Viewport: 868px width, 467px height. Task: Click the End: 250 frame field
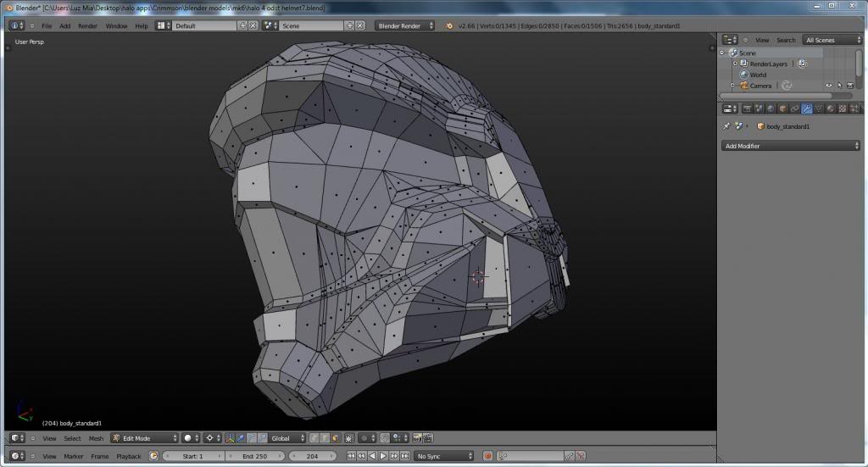[x=253, y=456]
